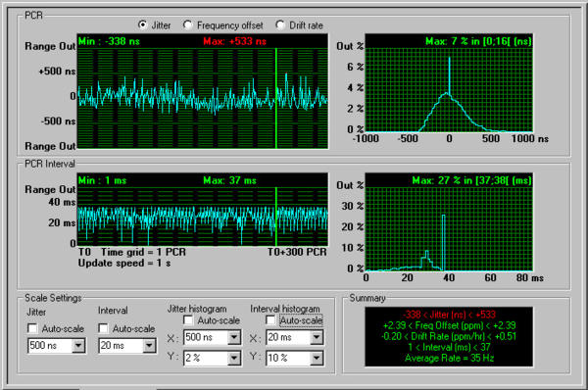Screen dimensions: 588x390
Task: Click the 'Min : -338 ns' readout
Action: click(x=109, y=41)
